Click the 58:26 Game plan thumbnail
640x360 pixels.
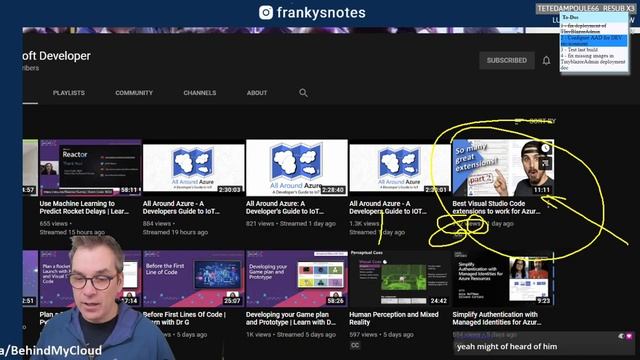pyautogui.click(x=297, y=278)
